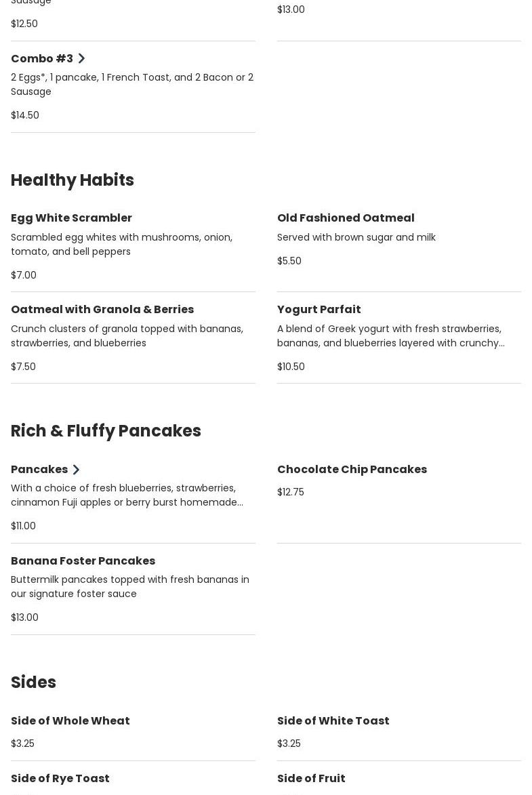The height and width of the screenshot is (795, 532).
Task: Open Oatmeal with Granola & Berries
Action: [102, 310]
